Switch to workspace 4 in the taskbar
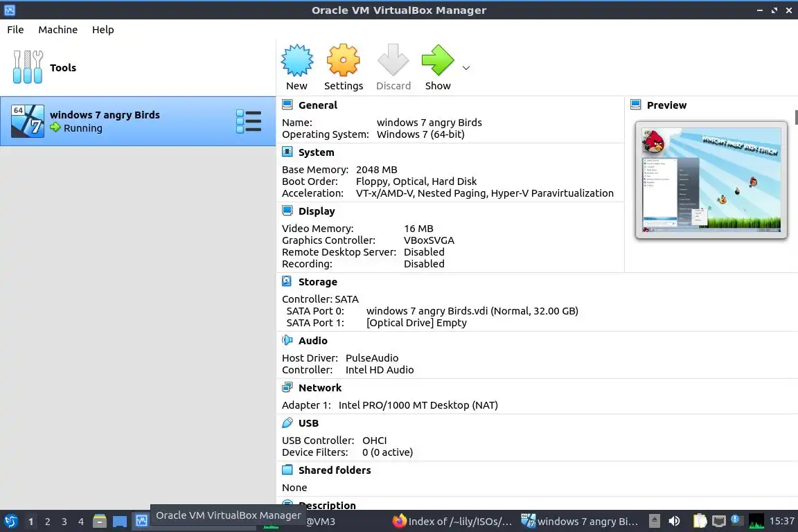The image size is (798, 532). 81,522
